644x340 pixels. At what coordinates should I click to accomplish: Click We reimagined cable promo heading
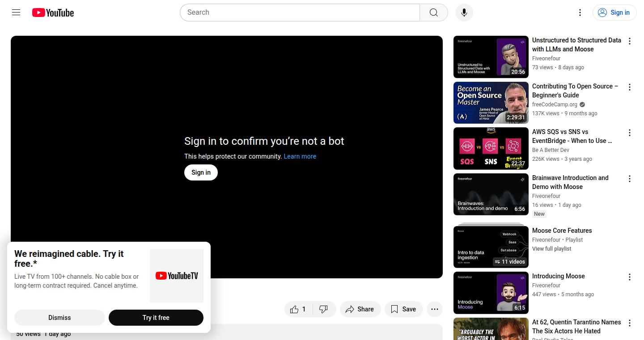[69, 259]
